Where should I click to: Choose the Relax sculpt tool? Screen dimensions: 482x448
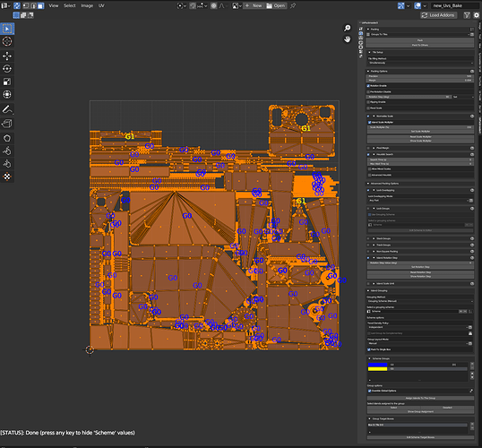(x=7, y=151)
